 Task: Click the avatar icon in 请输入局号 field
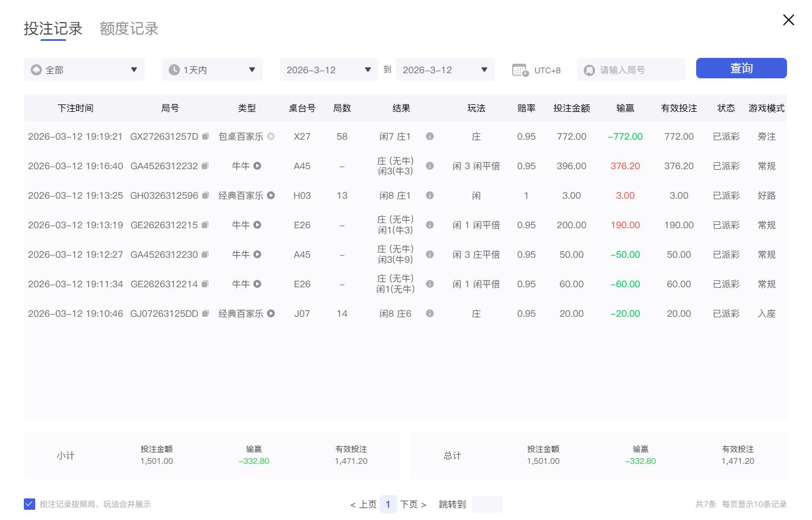589,70
